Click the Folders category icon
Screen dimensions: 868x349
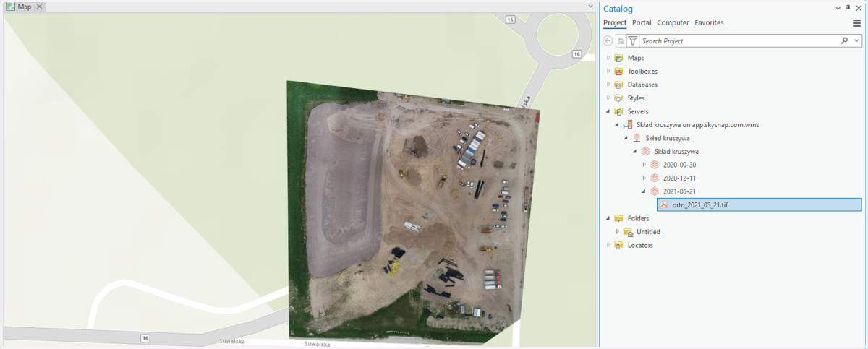(618, 218)
